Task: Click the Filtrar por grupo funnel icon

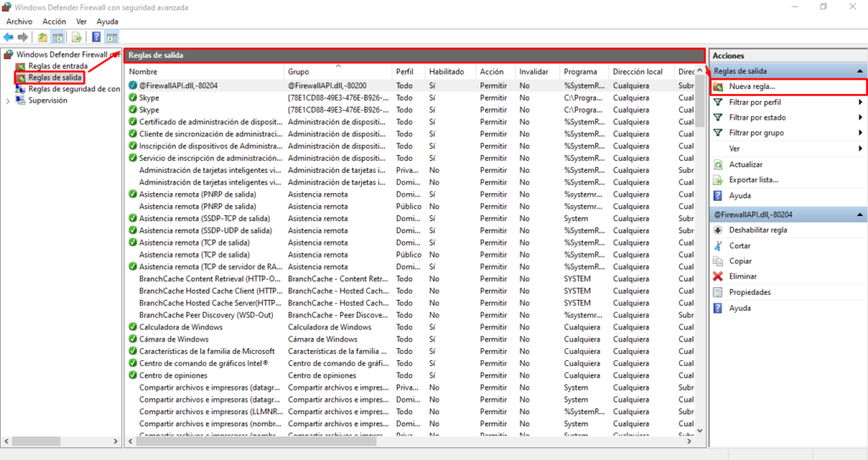Action: coord(718,133)
